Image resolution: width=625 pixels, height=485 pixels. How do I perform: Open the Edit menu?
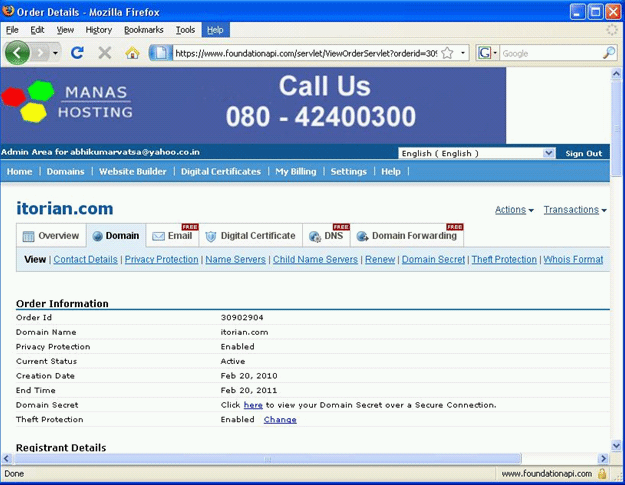coord(37,30)
